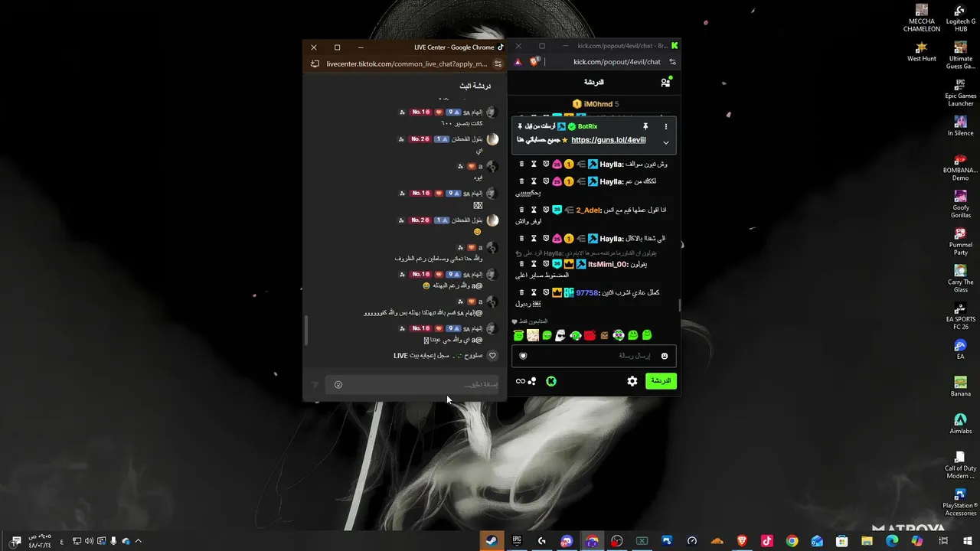Open TikTok from the taskbar
Image resolution: width=980 pixels, height=551 pixels.
pos(767,541)
